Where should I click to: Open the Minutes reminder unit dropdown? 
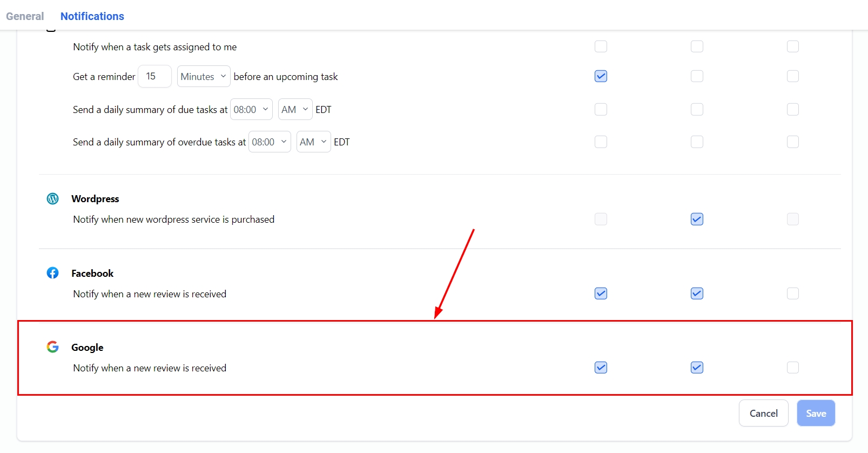pos(204,76)
